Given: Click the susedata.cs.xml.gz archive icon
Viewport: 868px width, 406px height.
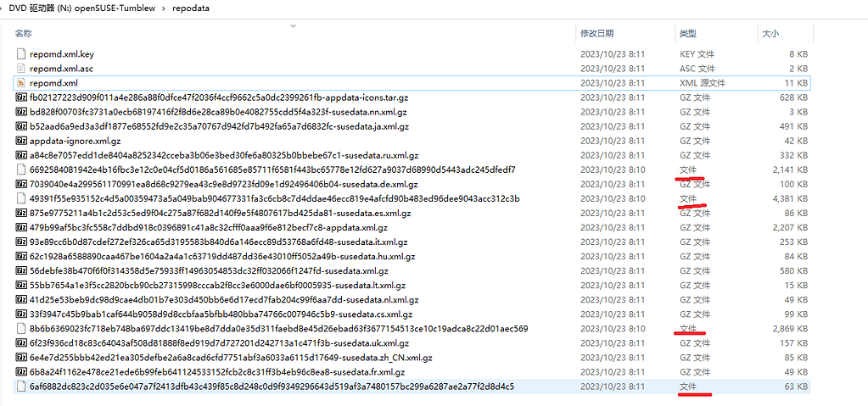Looking at the screenshot, I should coord(21,314).
